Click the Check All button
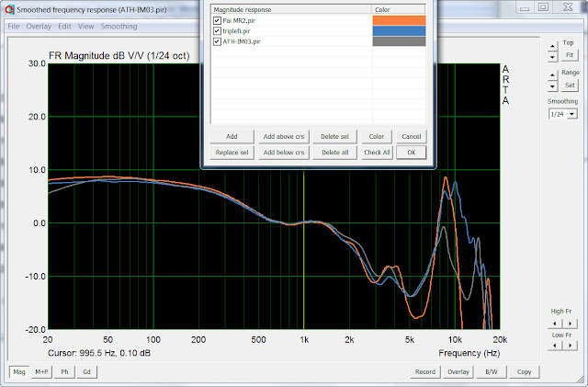Viewport: 588px width, 387px height. point(377,153)
